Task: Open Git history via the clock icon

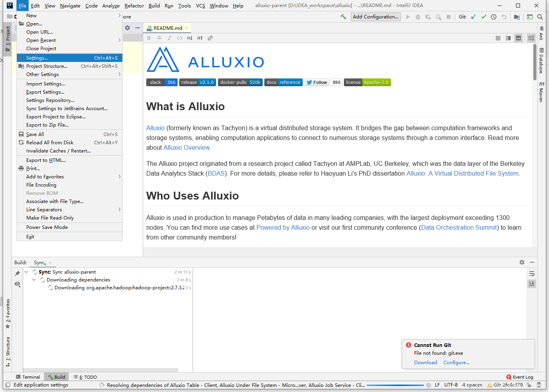Action: coord(493,17)
